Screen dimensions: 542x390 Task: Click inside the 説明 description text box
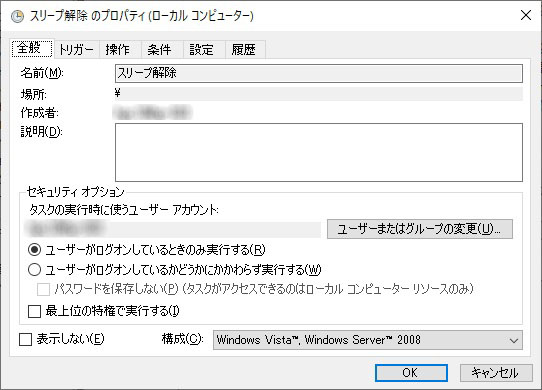pyautogui.click(x=319, y=152)
